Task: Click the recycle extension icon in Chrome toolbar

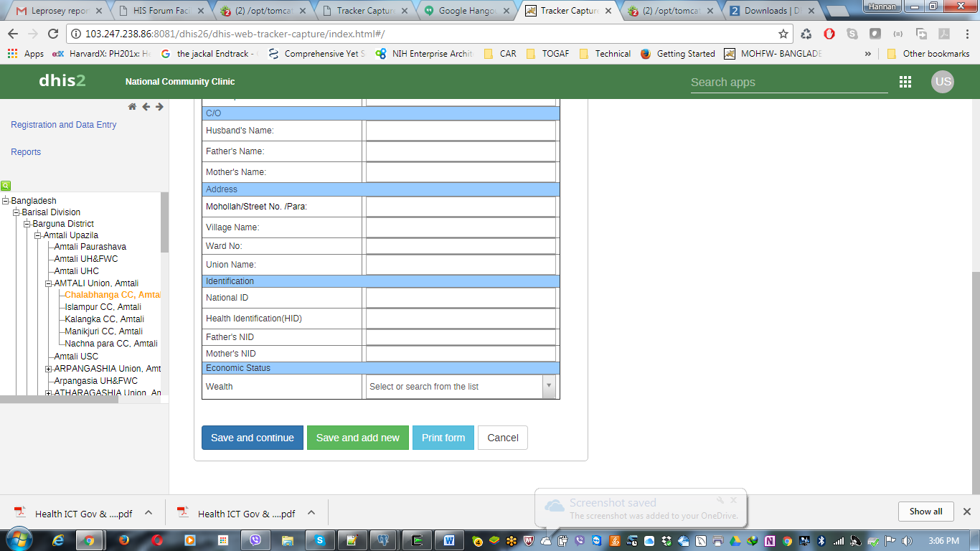Action: [x=806, y=34]
